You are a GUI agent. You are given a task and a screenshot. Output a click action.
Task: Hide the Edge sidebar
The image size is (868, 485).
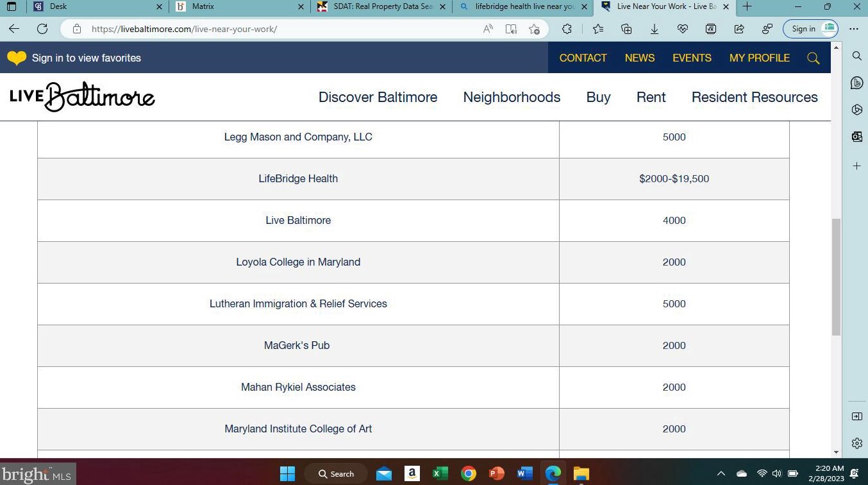[x=857, y=416]
